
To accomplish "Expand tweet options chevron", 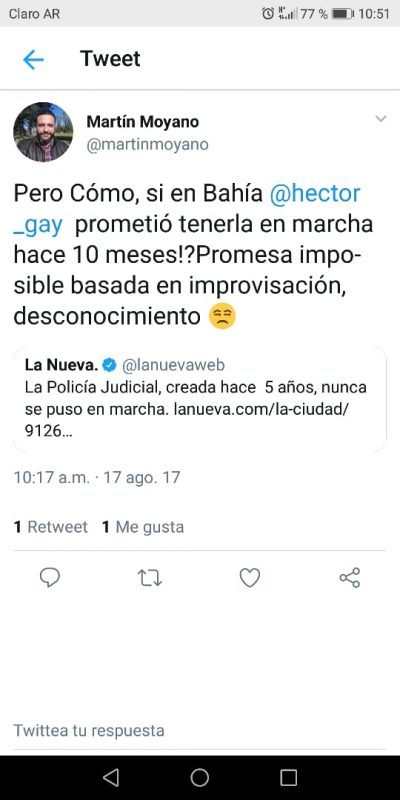I will (x=381, y=119).
